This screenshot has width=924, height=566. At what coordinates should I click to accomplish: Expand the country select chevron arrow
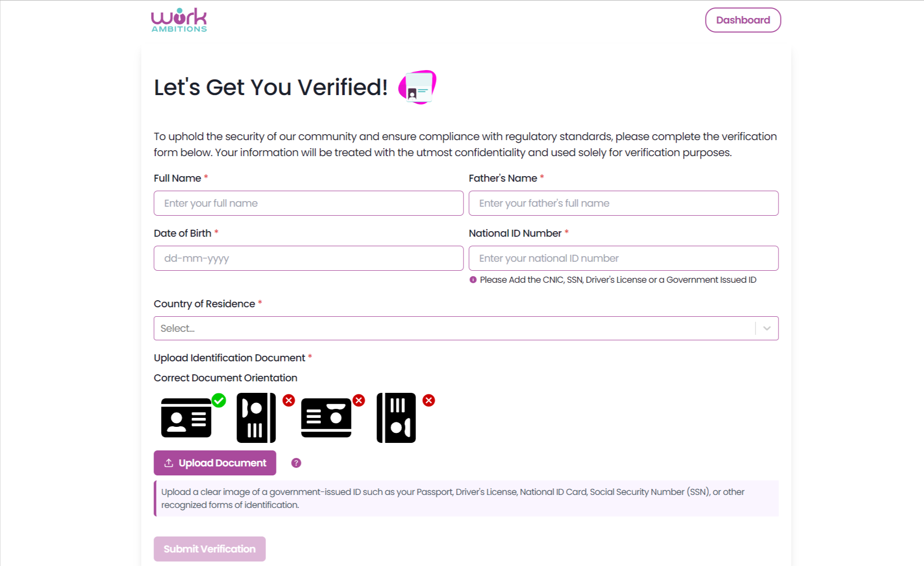pos(766,328)
